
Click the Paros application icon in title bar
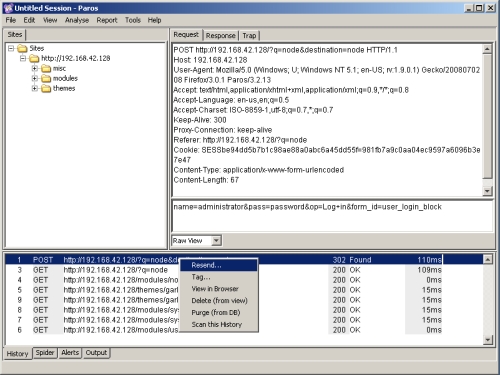tap(9, 8)
